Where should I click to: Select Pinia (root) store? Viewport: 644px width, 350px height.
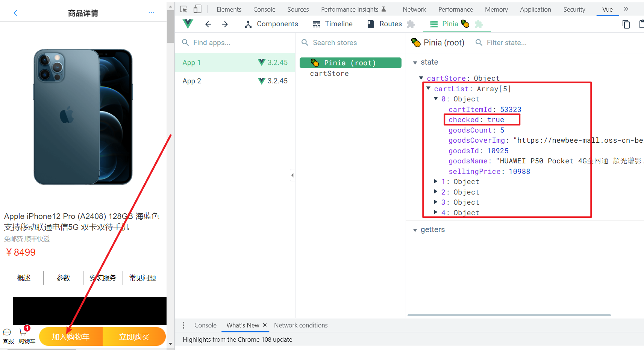point(350,63)
